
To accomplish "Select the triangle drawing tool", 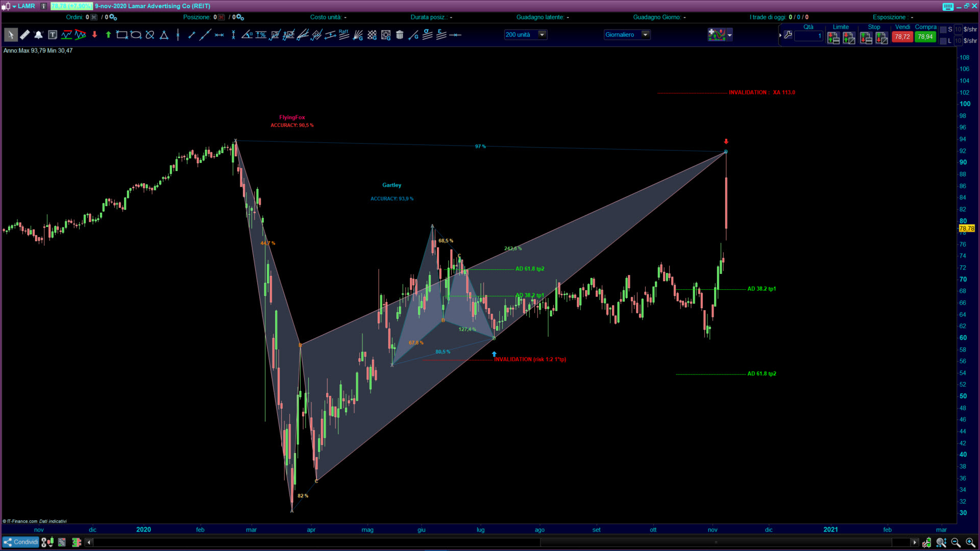I will pyautogui.click(x=164, y=35).
